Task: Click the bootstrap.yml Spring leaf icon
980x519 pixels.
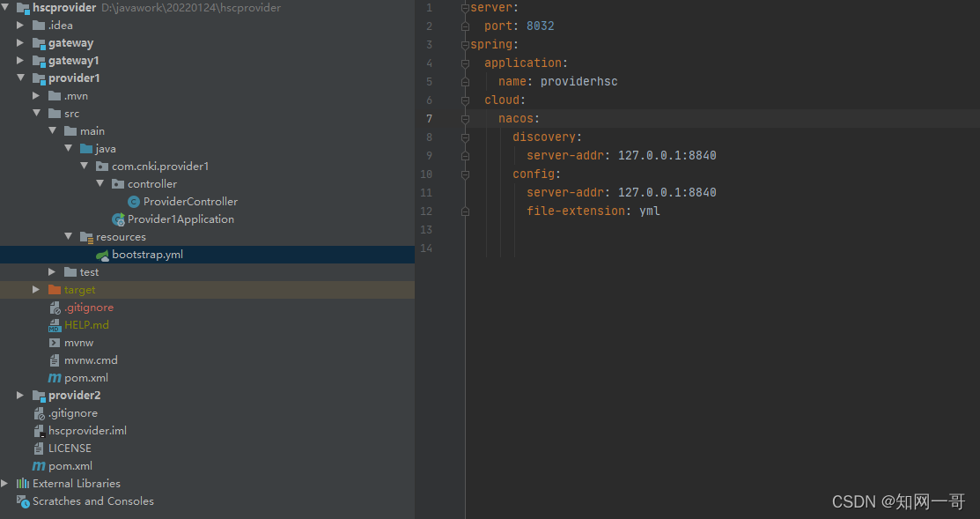Action: pyautogui.click(x=102, y=255)
